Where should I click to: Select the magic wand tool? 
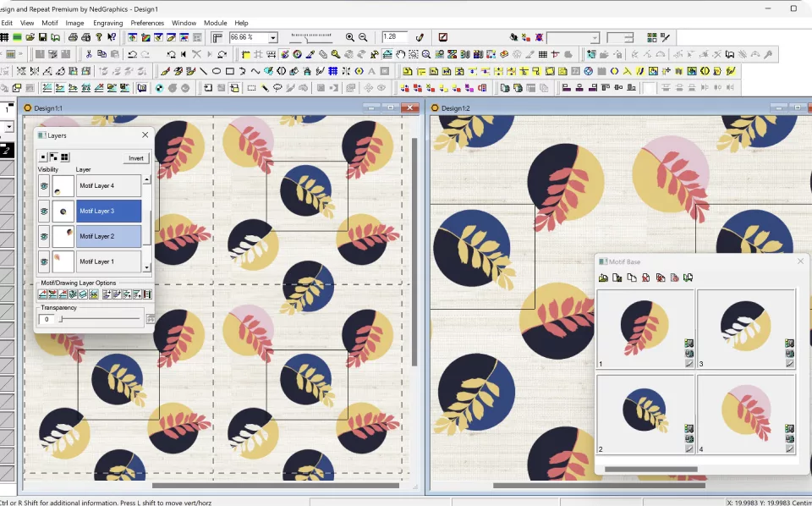coord(265,88)
